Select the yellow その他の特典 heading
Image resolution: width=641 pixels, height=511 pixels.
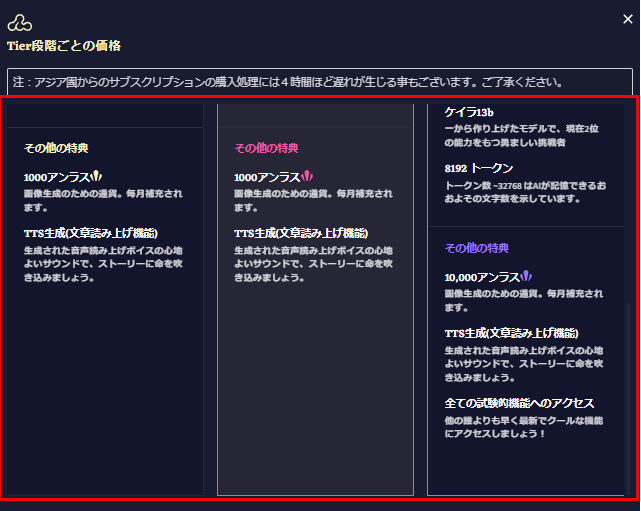pos(57,148)
